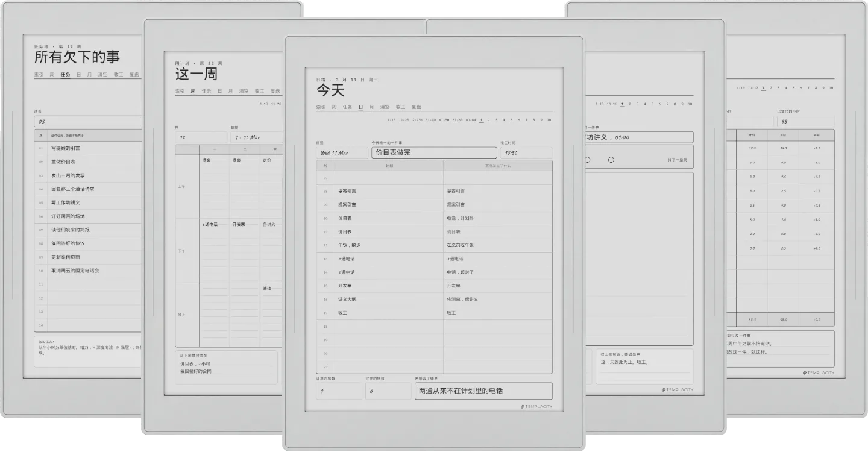Select the task row 更新案例页面
Image resolution: width=868 pixels, height=452 pixels.
[88, 257]
